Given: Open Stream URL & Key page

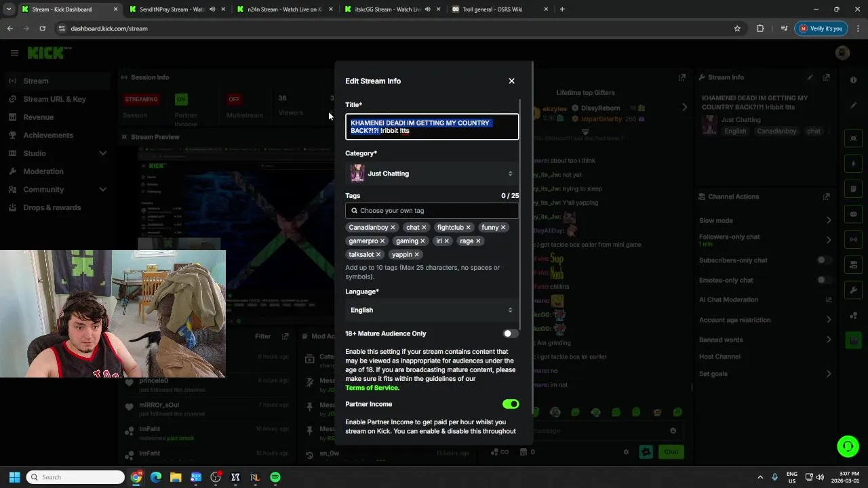Looking at the screenshot, I should [58, 99].
